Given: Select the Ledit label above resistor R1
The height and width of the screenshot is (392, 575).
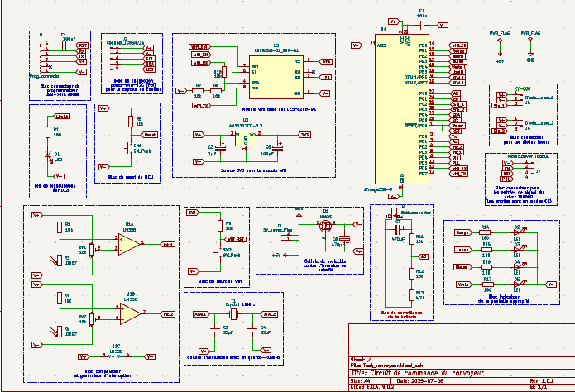Looking at the screenshot, I should [x=62, y=117].
